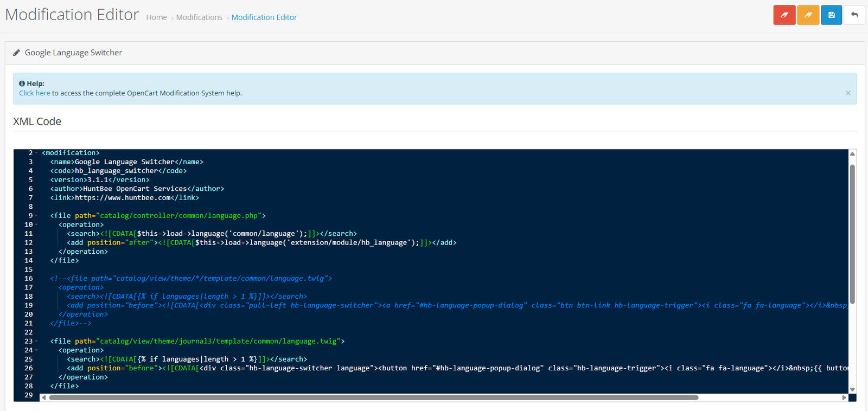The height and width of the screenshot is (411, 868).
Task: Click the pencil icon beside Google Language Switcher
Action: click(17, 53)
